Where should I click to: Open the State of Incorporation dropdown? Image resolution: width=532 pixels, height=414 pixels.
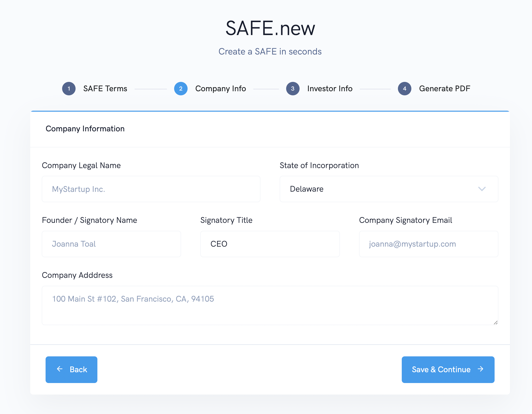(x=389, y=189)
